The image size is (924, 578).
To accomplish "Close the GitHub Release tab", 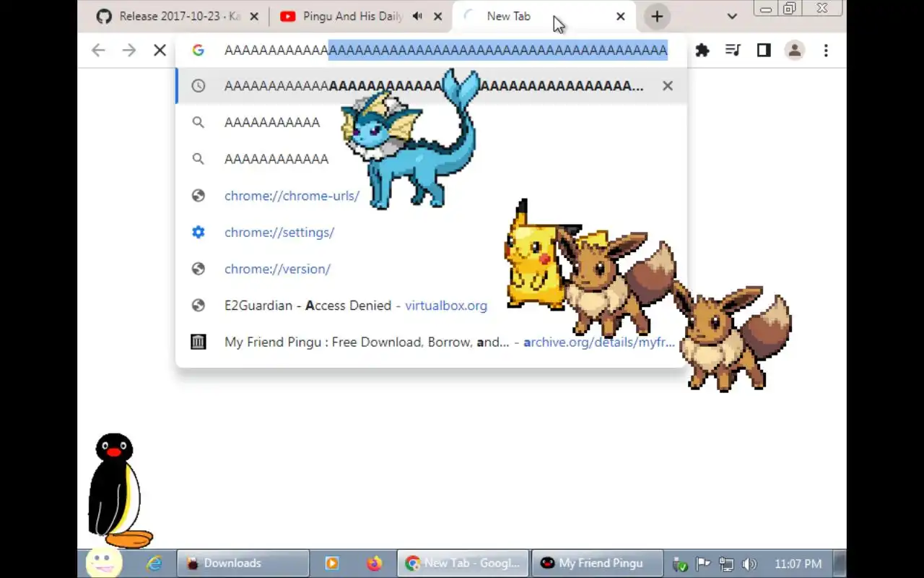I will click(255, 17).
